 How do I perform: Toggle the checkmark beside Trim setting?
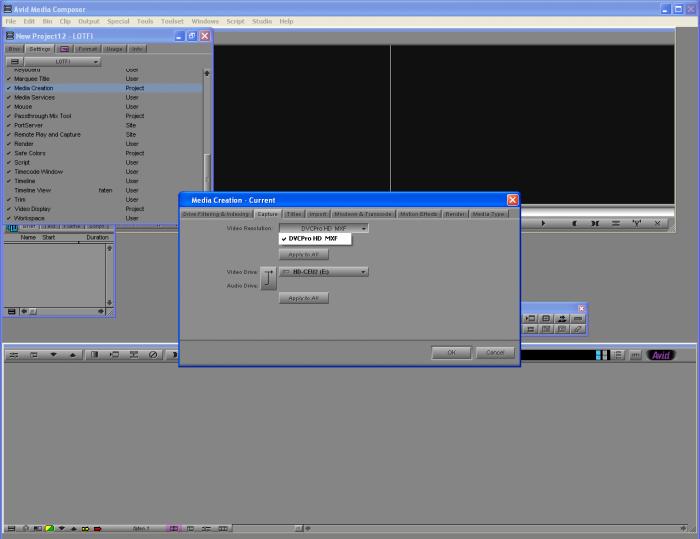tap(8, 200)
